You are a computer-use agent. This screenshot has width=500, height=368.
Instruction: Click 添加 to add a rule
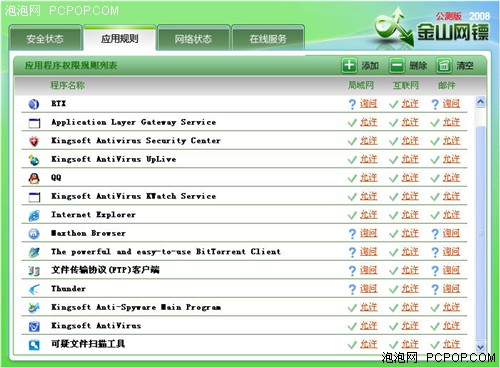[x=370, y=66]
